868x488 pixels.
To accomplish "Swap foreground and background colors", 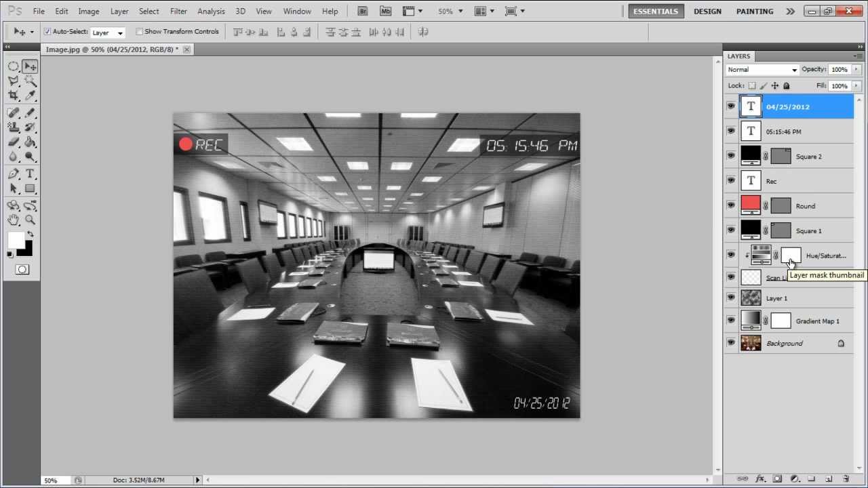I will 30,234.
